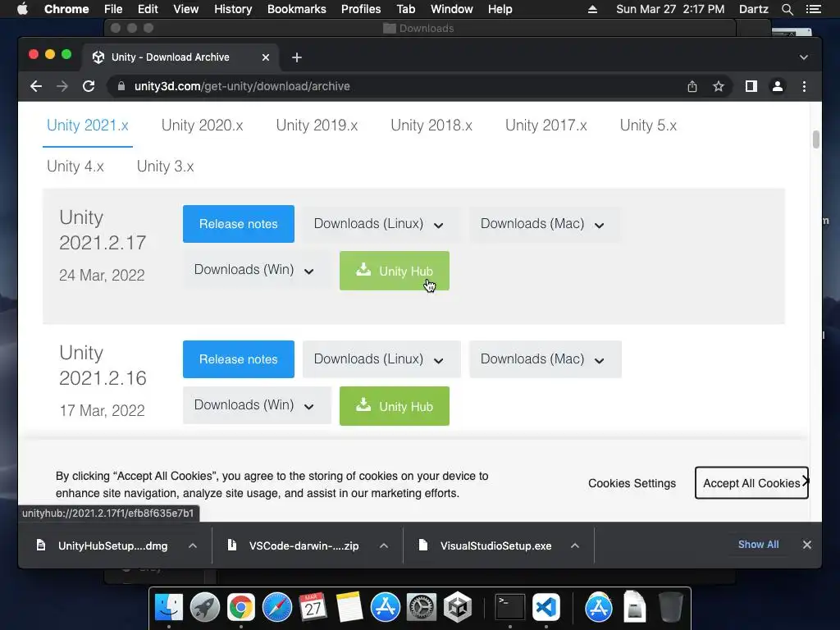Click the browser forward arrow

(x=62, y=86)
